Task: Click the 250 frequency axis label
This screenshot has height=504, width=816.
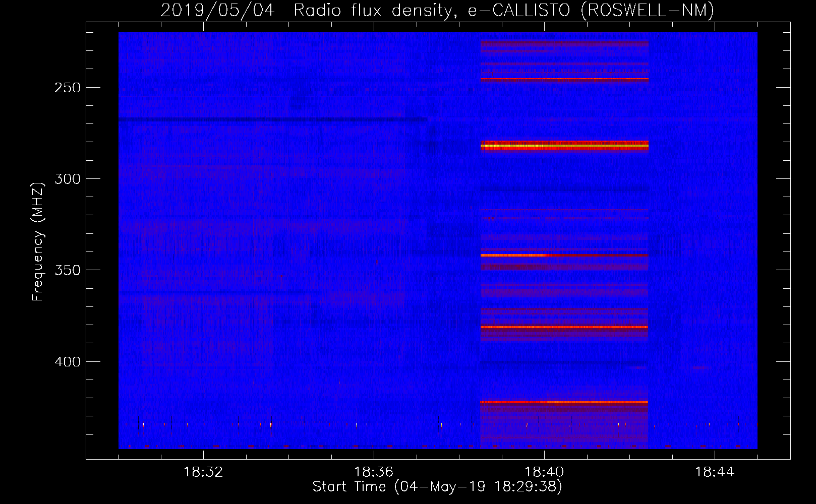Action: pos(68,88)
